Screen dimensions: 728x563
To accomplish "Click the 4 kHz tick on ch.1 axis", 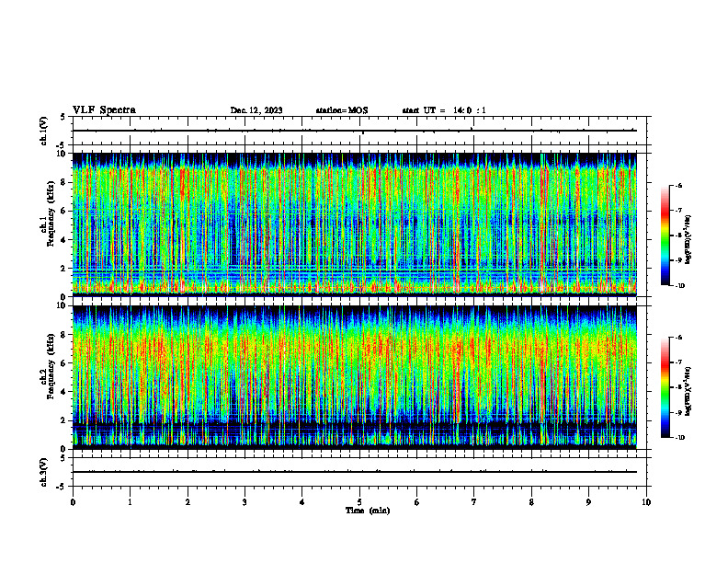I will tap(63, 240).
